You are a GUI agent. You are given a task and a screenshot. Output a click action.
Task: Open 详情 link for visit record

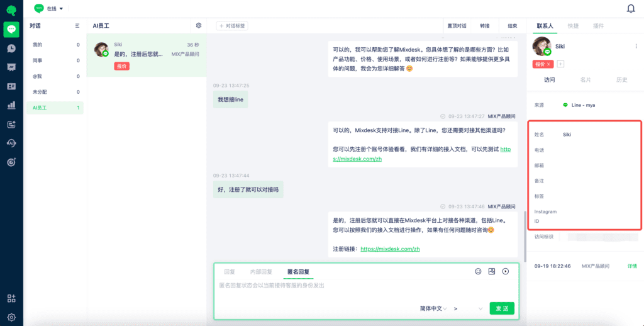pos(631,266)
